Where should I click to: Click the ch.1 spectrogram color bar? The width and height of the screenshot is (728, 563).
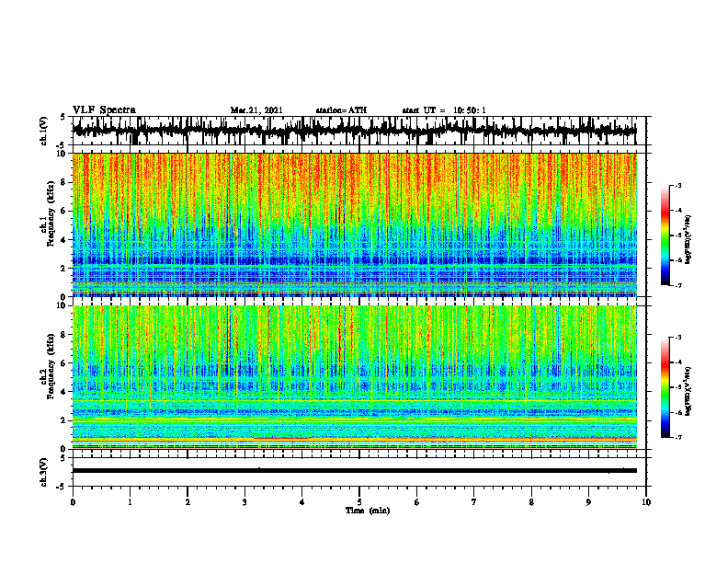[x=665, y=236]
